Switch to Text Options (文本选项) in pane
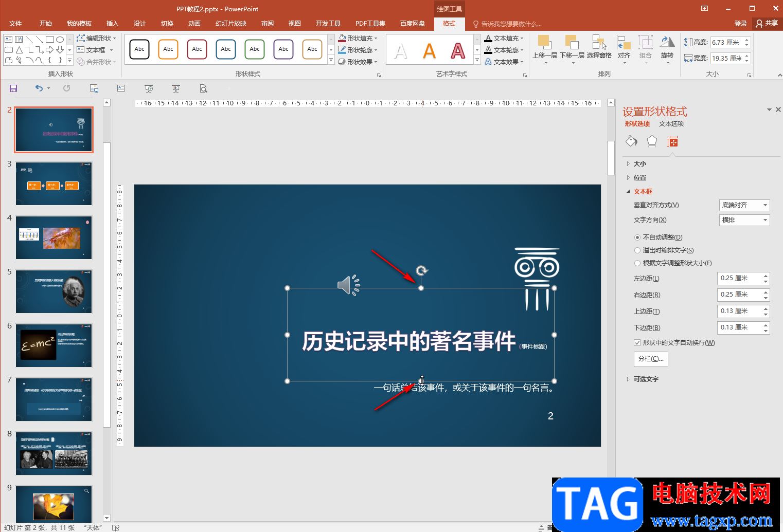 tap(671, 124)
